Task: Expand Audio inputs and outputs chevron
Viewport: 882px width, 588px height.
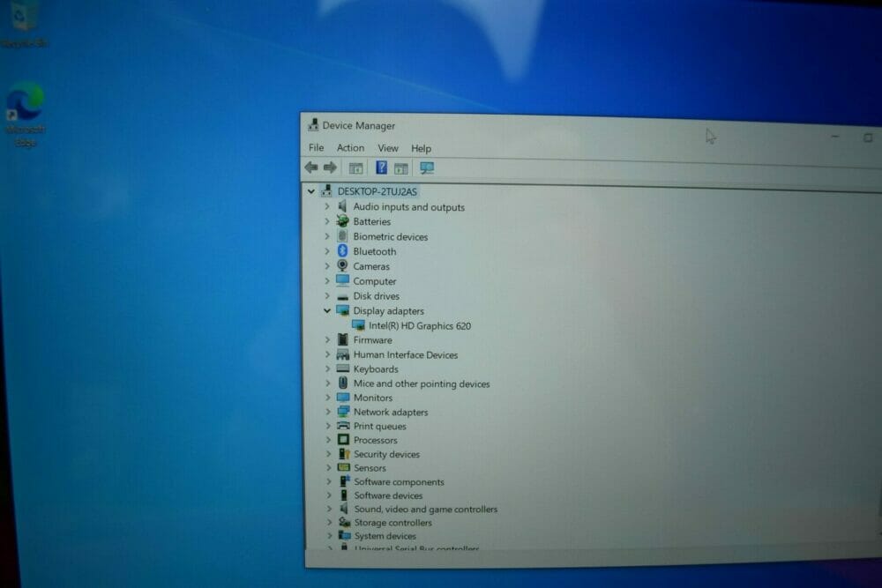Action: coord(327,207)
